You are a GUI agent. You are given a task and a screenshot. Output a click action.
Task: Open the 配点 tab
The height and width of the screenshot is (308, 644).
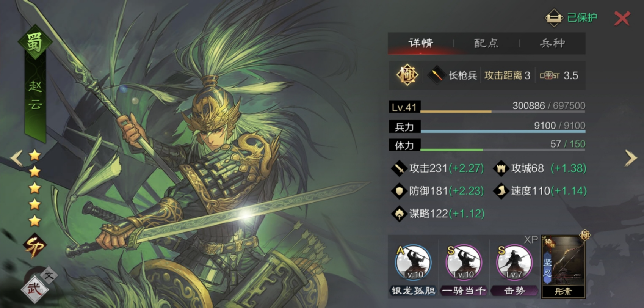[x=486, y=43]
